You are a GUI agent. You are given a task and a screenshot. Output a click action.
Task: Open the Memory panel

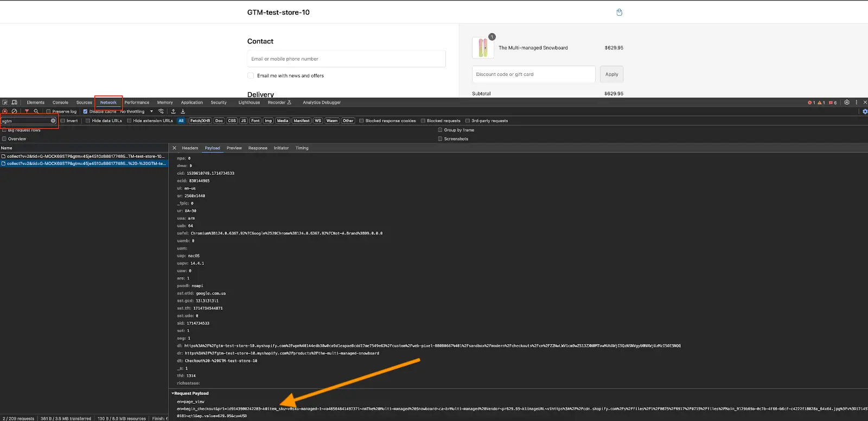click(x=165, y=103)
